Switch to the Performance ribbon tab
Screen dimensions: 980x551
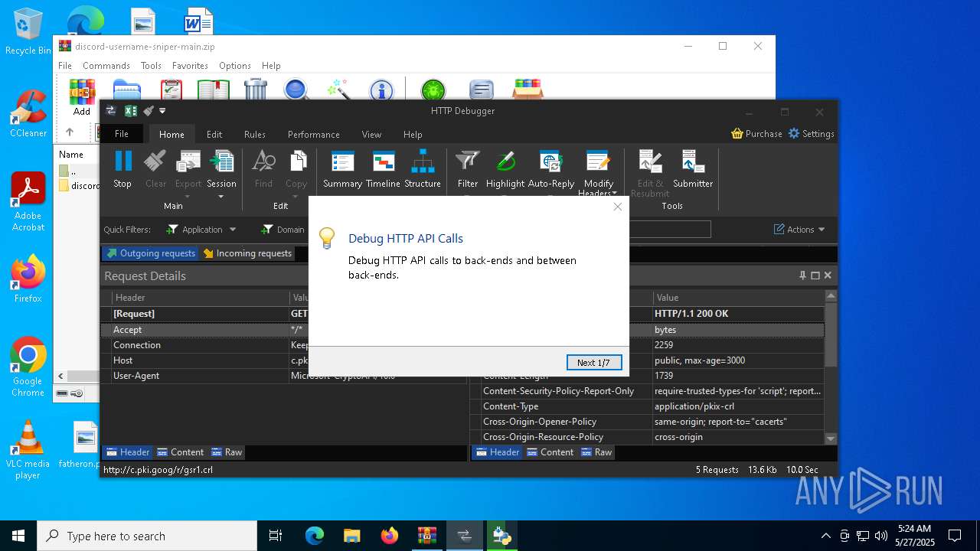(x=314, y=134)
